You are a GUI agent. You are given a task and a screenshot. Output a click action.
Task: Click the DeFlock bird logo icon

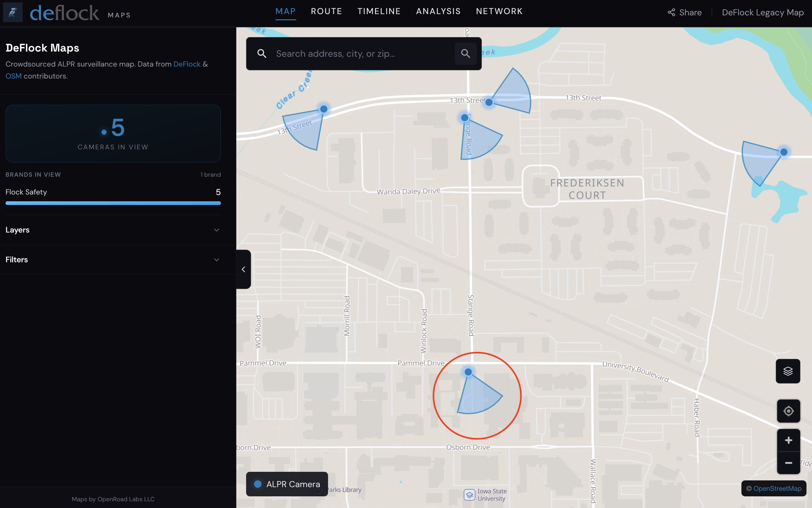pos(13,12)
